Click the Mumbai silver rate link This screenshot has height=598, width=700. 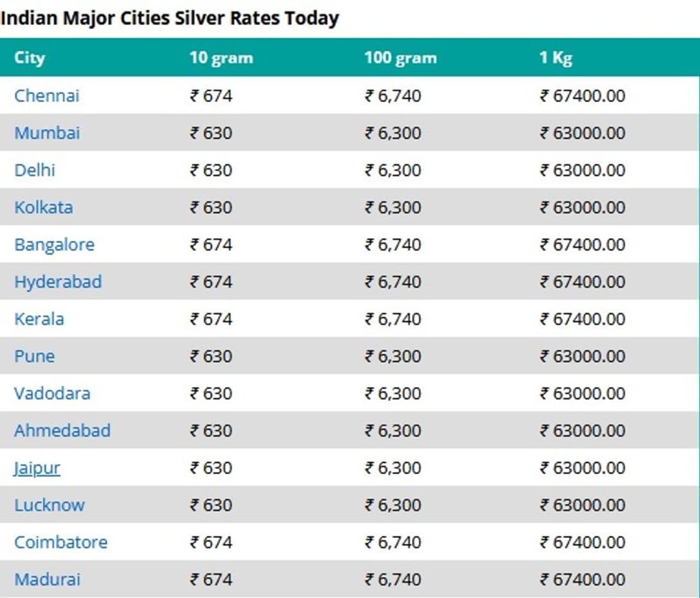click(x=47, y=133)
